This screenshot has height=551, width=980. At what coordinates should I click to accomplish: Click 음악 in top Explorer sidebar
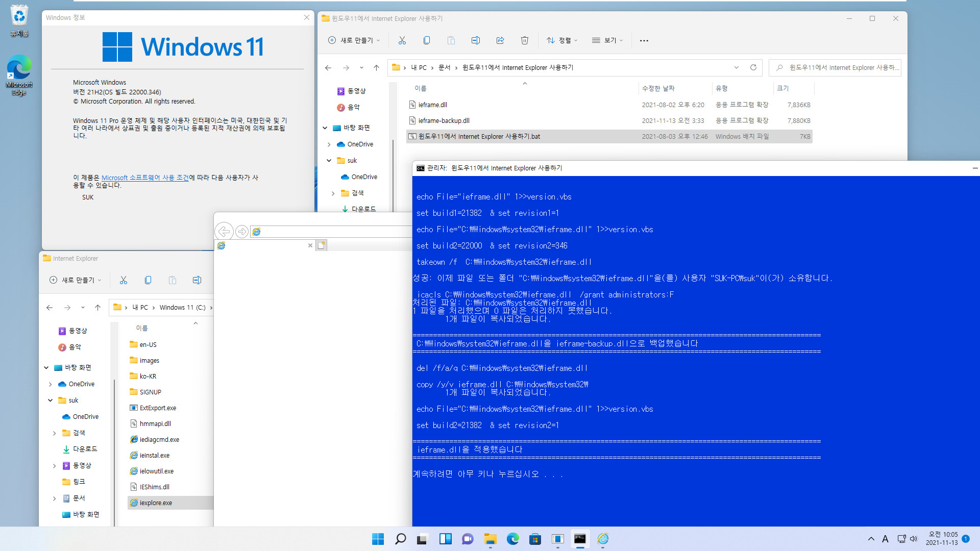[353, 107]
